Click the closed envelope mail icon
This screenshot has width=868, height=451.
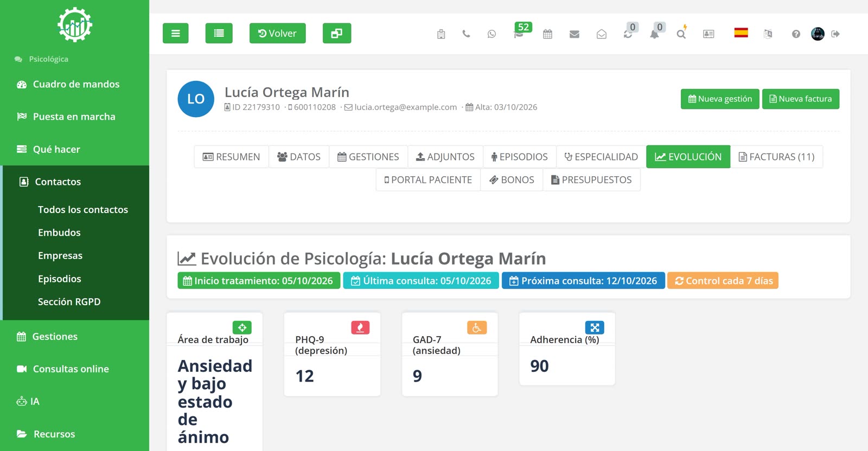(575, 34)
